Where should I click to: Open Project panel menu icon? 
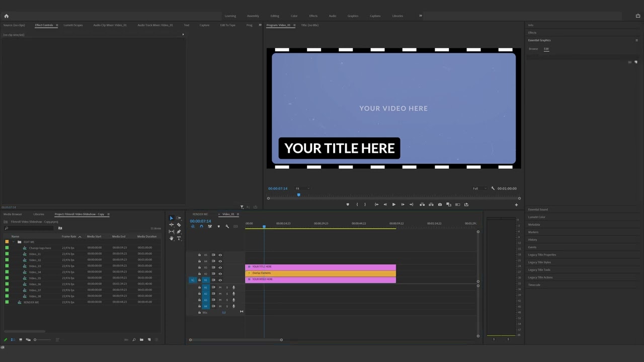(108, 214)
